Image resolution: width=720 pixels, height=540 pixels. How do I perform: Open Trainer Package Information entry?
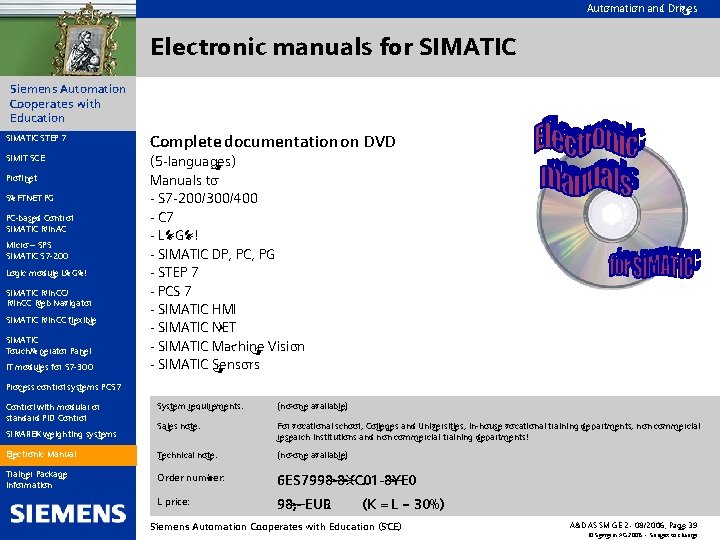[x=37, y=479]
